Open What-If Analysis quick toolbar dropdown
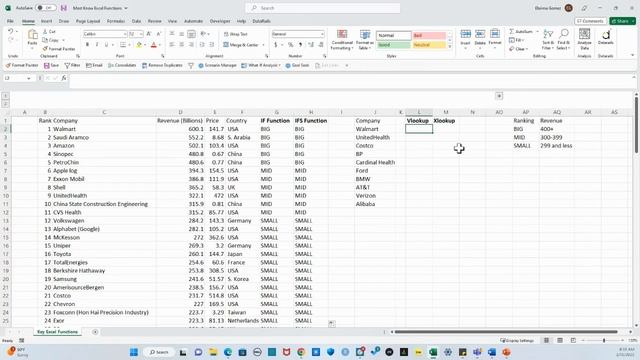The height and width of the screenshot is (360, 640). pyautogui.click(x=261, y=65)
